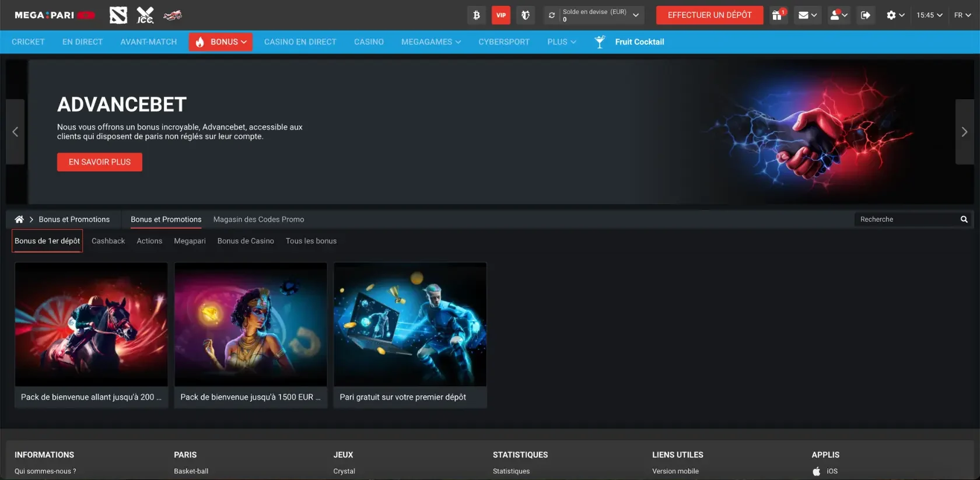
Task: Click the Bitcoin payments icon
Action: 477,15
